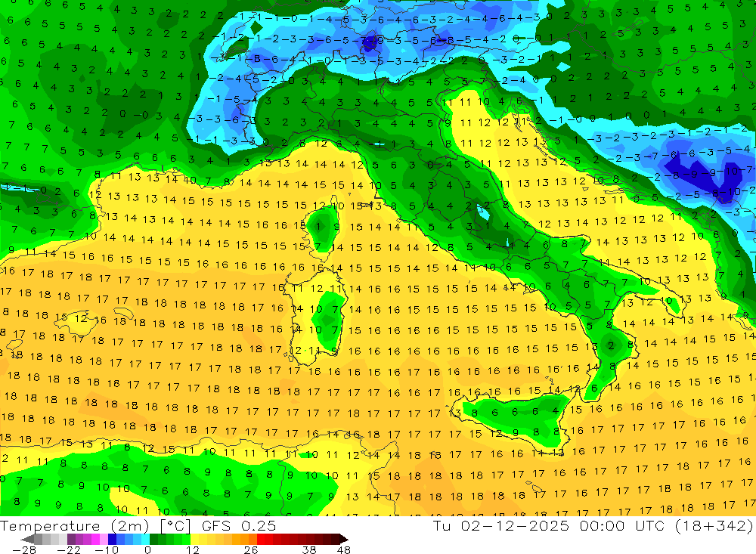Viewport: 756px width, 554px height.
Task: Click the 'Tu 02-12-2025 00:00 UTC' date label
Action: (x=549, y=525)
